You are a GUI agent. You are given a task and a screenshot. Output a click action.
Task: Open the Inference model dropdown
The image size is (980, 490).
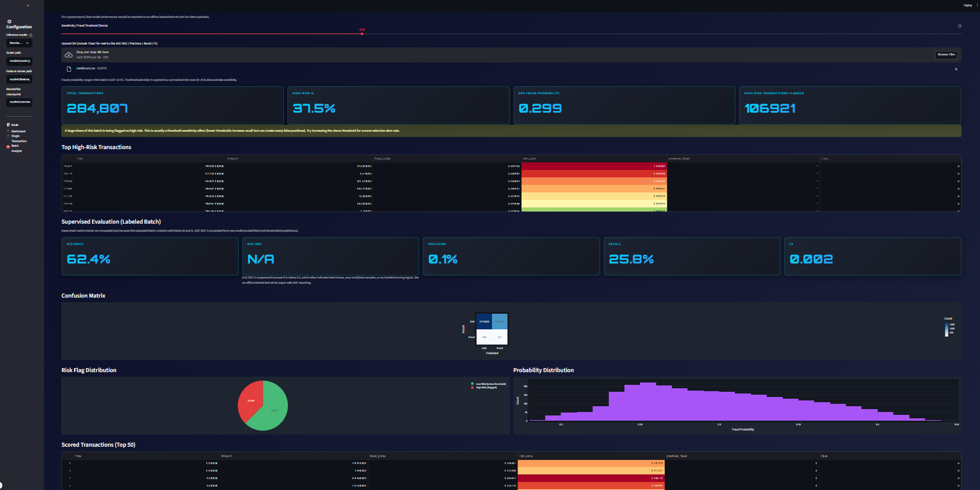point(19,43)
